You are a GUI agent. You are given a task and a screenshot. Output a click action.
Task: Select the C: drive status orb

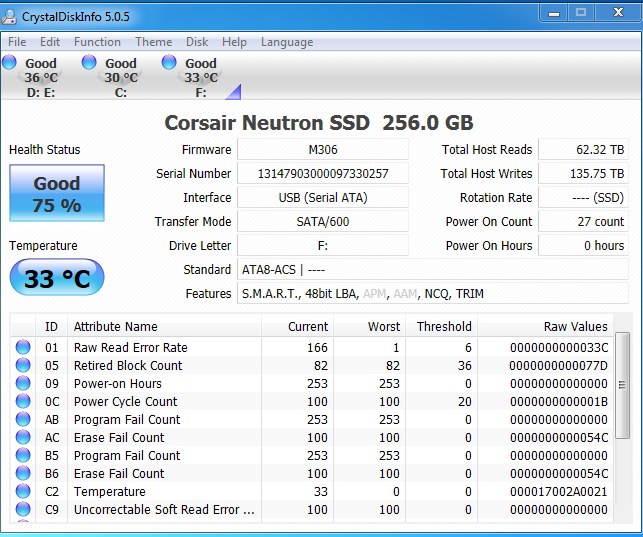89,63
